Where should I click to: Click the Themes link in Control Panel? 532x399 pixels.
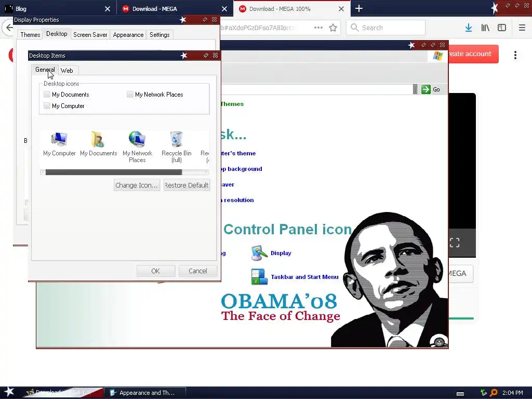pyautogui.click(x=232, y=104)
